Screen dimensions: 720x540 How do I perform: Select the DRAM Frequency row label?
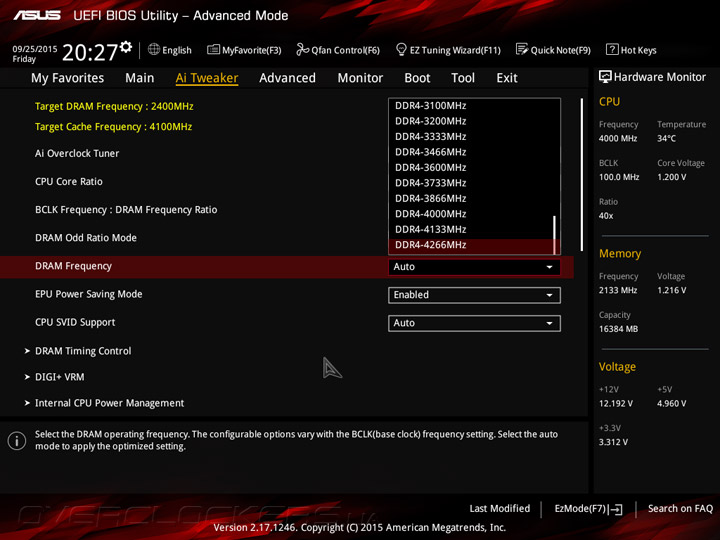(x=73, y=266)
